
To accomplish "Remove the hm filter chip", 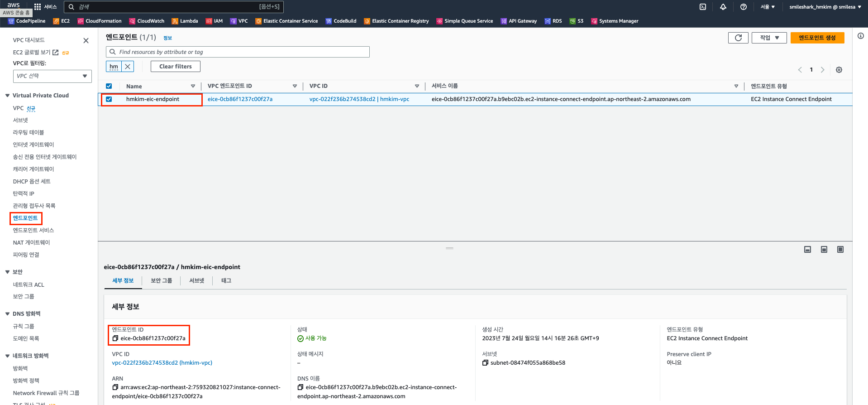I will (x=128, y=67).
